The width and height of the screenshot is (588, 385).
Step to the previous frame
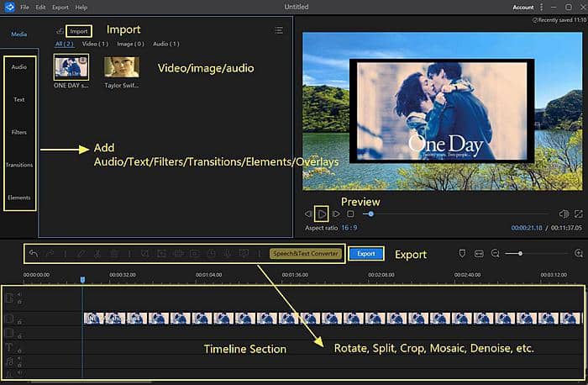coord(308,214)
